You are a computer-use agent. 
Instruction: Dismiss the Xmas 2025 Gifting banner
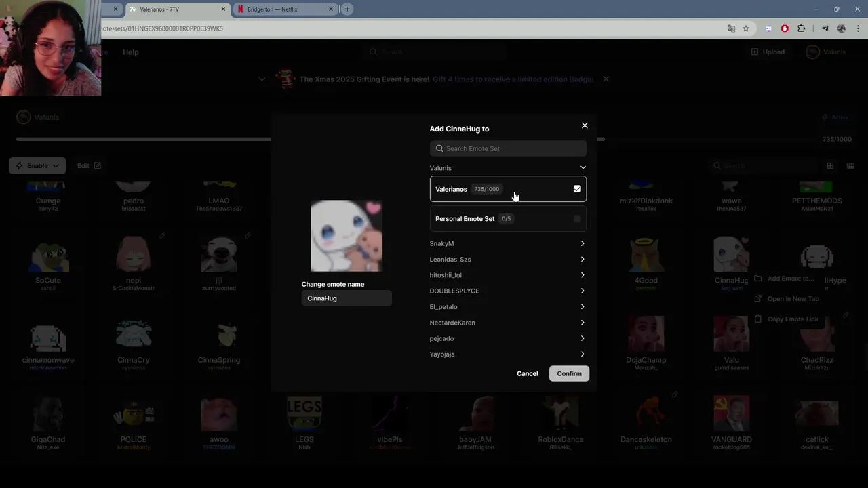click(x=606, y=79)
